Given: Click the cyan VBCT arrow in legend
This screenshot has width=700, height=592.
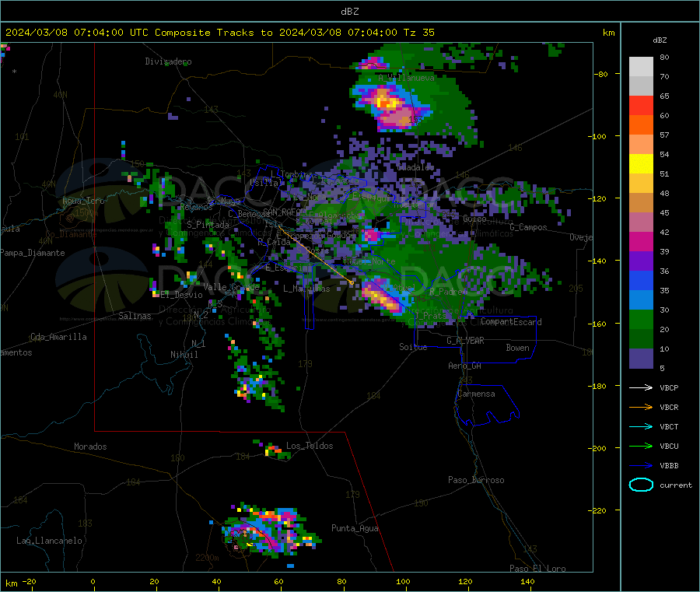Looking at the screenshot, I should [641, 426].
